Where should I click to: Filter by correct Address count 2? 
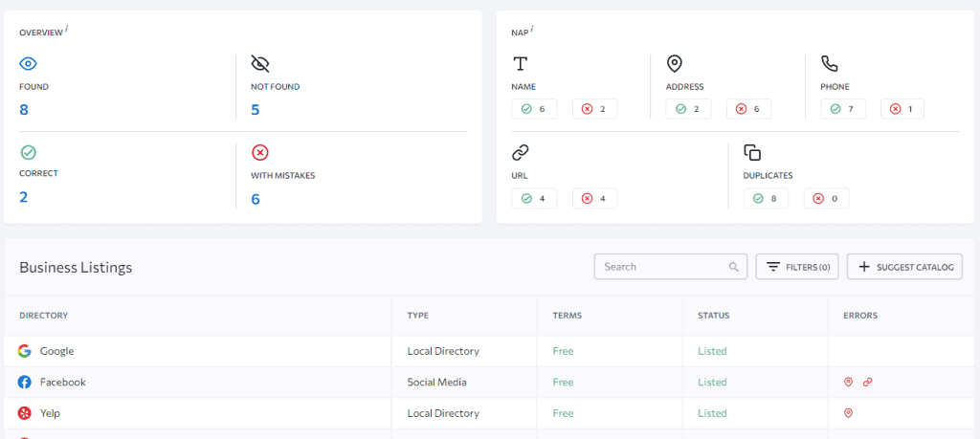click(688, 109)
